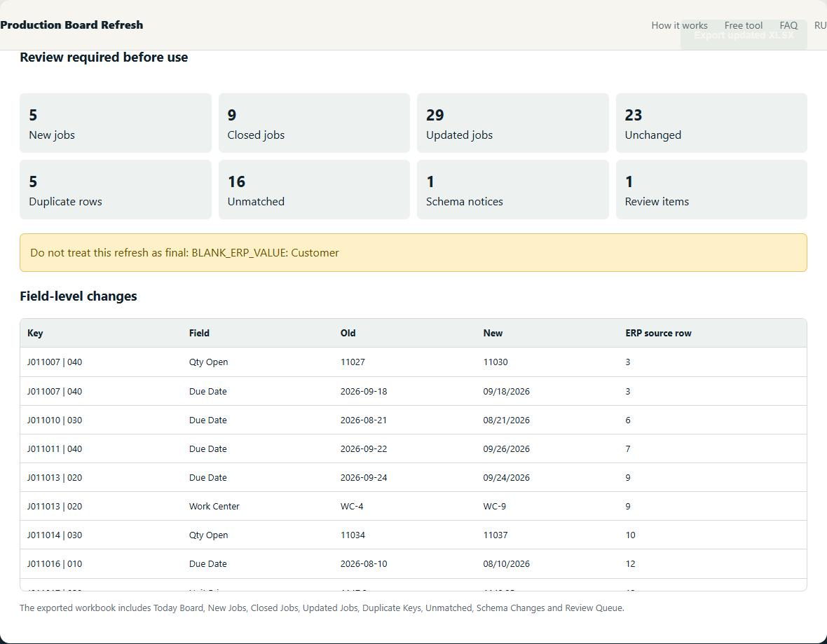
Task: Click ERP source row value 6
Action: click(628, 420)
